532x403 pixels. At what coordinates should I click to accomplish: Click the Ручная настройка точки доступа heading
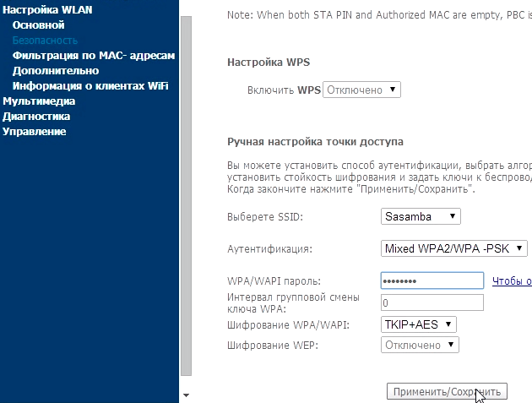(x=315, y=142)
